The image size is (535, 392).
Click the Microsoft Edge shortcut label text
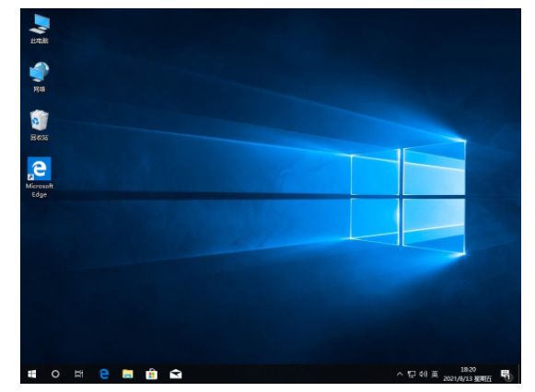(x=40, y=190)
